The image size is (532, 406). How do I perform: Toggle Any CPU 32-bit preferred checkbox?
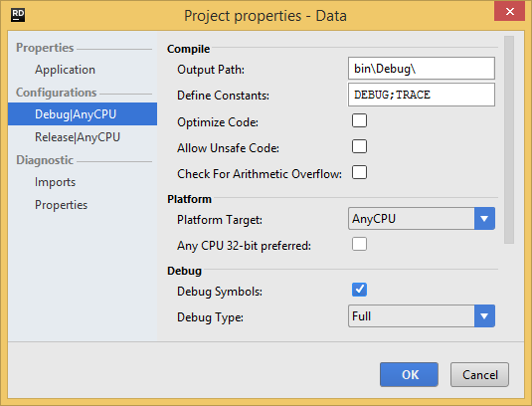[x=359, y=244]
